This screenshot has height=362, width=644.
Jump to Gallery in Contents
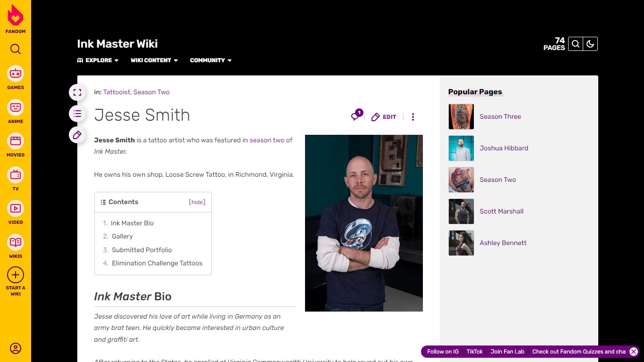pyautogui.click(x=122, y=236)
